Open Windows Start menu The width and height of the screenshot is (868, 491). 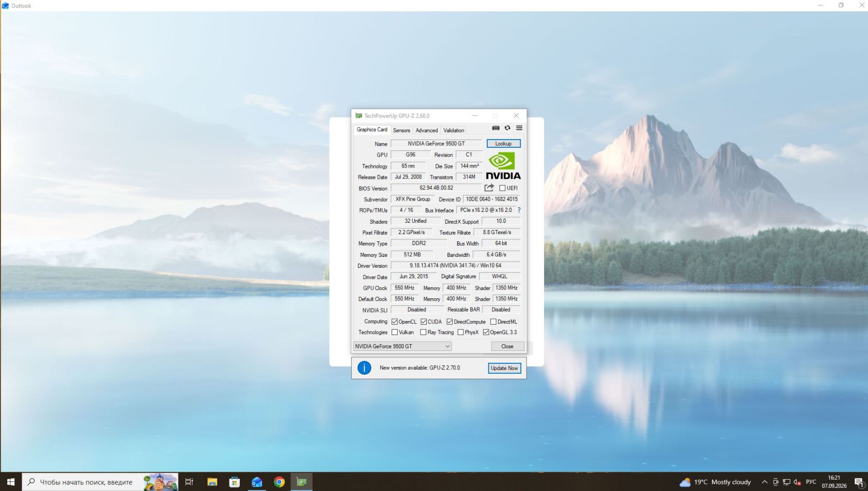(x=10, y=482)
